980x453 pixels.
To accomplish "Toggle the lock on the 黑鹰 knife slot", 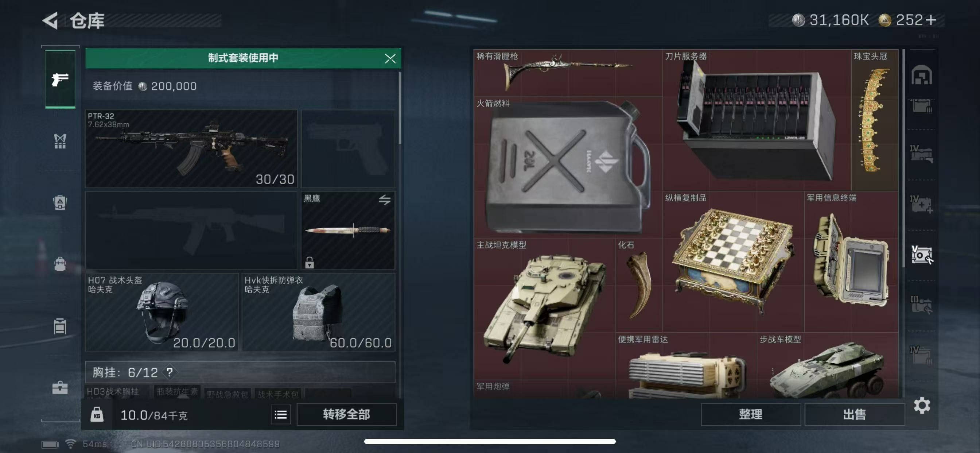I will [x=309, y=262].
